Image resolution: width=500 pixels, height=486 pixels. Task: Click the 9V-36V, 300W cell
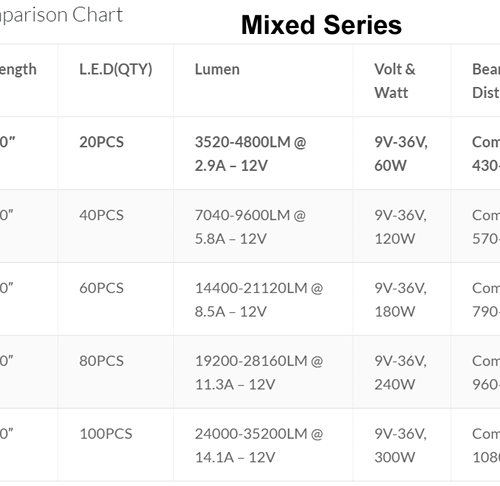400,445
